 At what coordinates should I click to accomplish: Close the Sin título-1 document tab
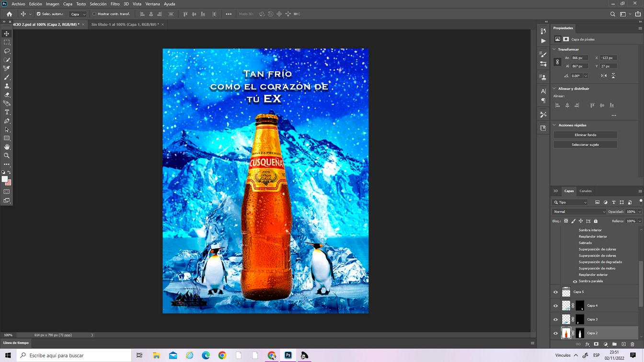tap(163, 24)
